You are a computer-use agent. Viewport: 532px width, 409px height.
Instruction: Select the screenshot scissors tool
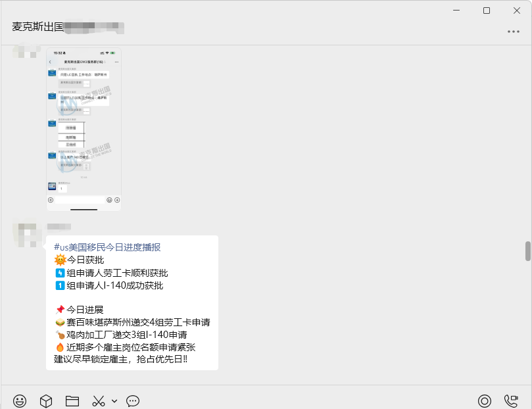point(99,400)
